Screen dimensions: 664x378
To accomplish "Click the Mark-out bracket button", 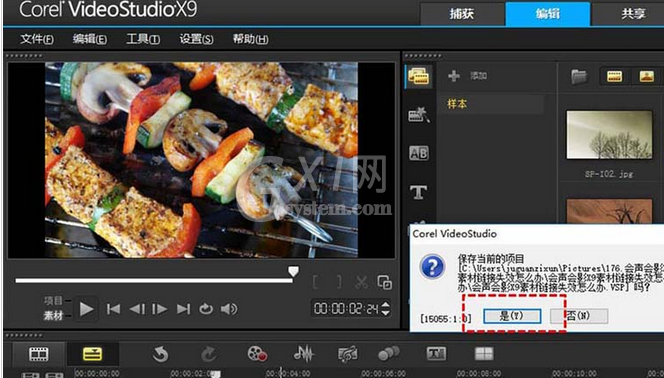I will tap(339, 282).
